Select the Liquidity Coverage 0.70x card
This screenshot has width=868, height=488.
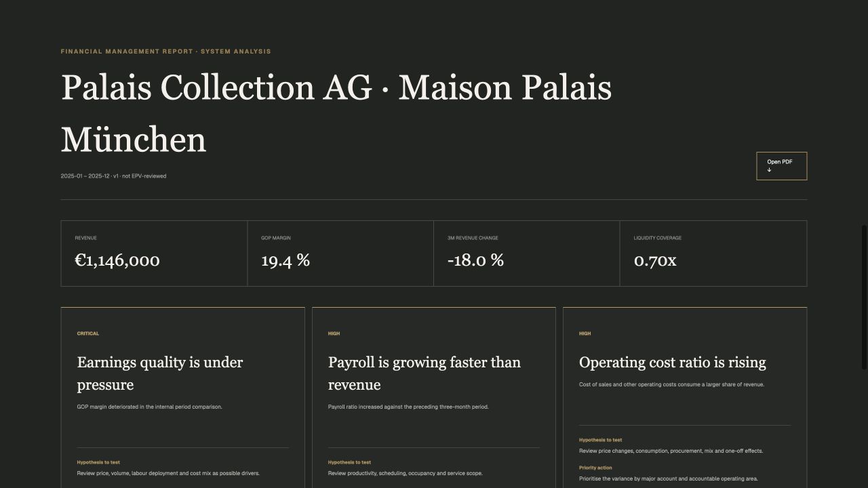[713, 253]
